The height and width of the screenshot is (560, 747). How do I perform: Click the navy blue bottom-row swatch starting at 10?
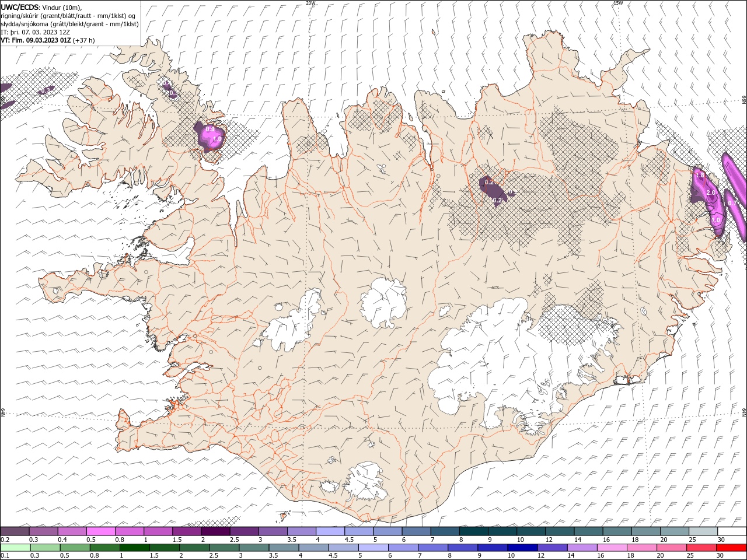522,548
